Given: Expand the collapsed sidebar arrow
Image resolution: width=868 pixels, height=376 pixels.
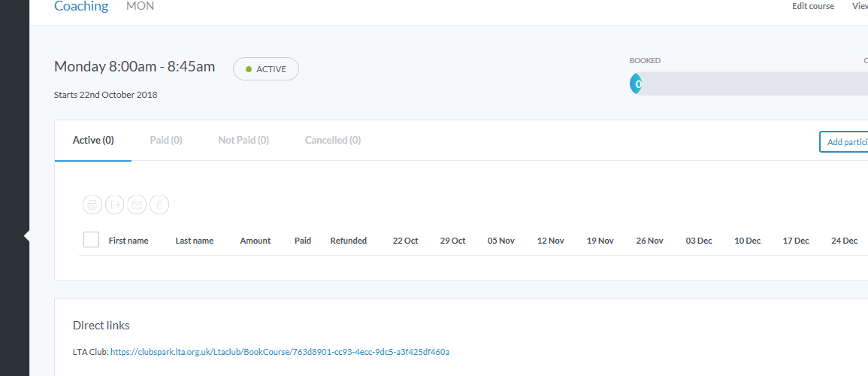Looking at the screenshot, I should point(26,236).
